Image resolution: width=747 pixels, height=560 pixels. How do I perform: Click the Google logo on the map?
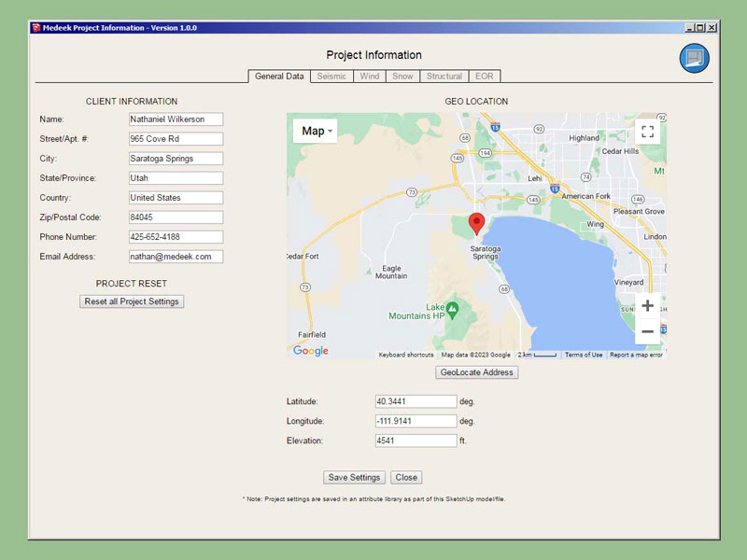tap(311, 351)
